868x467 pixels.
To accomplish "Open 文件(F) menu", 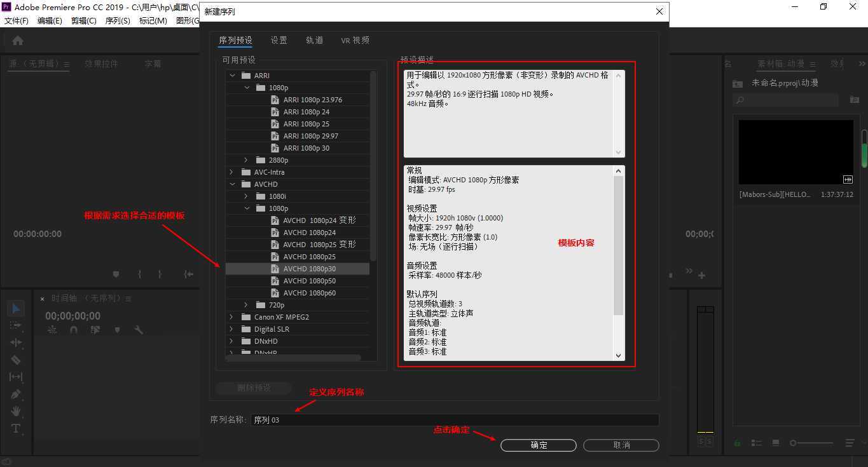I will (x=17, y=20).
